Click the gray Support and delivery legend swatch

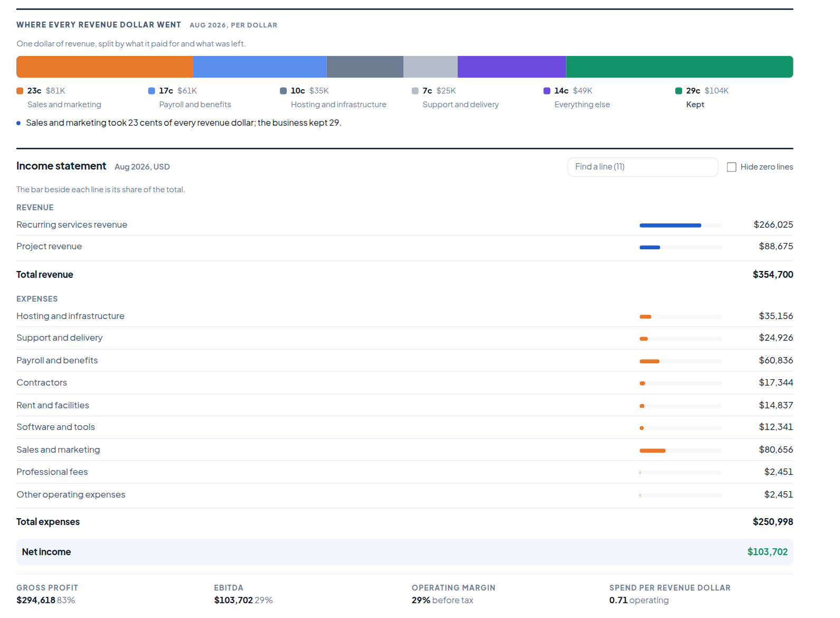click(415, 91)
